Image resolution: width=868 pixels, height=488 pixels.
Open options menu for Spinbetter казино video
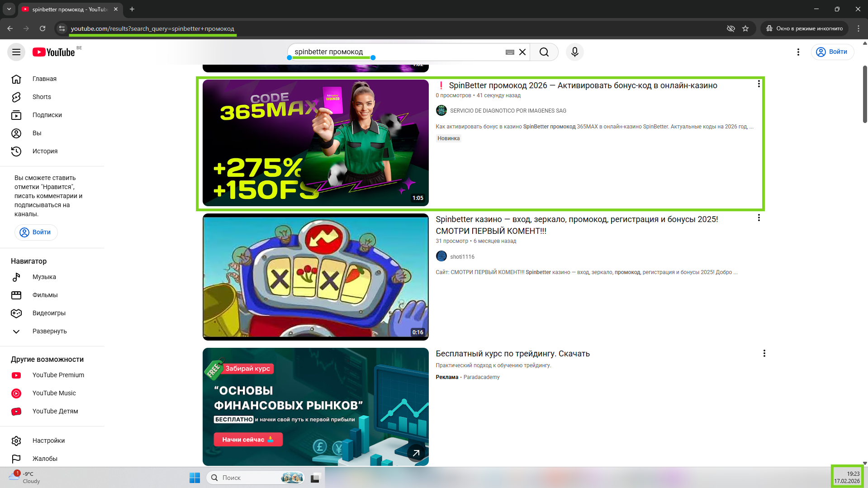click(759, 218)
